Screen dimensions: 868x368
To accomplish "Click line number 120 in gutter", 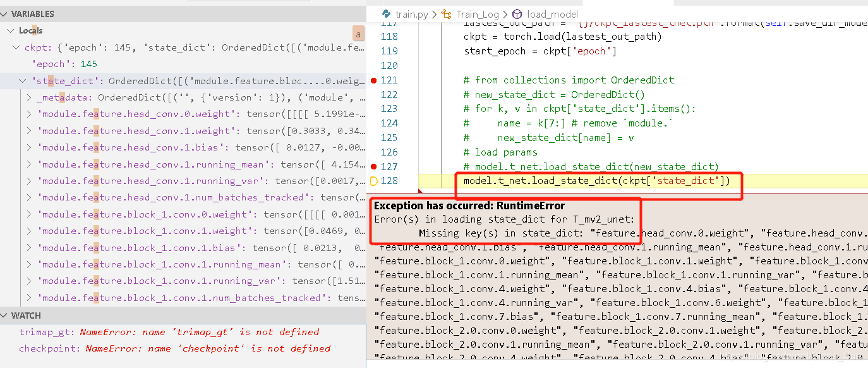I will 389,66.
